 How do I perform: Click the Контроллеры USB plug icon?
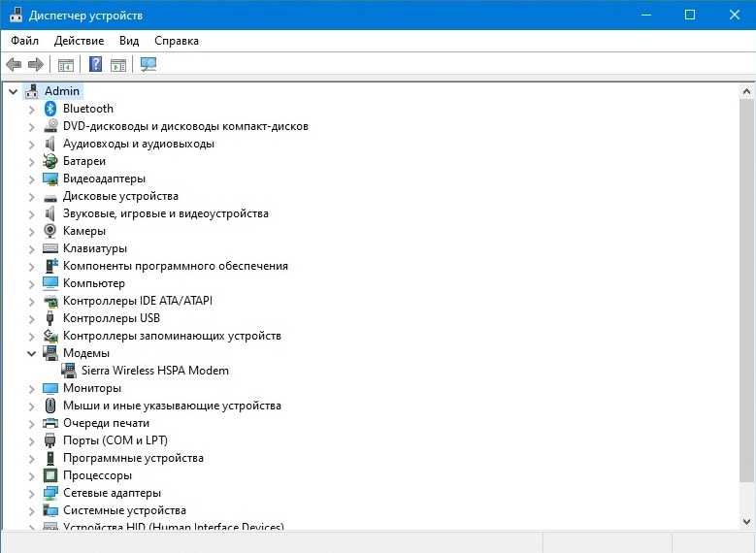click(x=49, y=318)
